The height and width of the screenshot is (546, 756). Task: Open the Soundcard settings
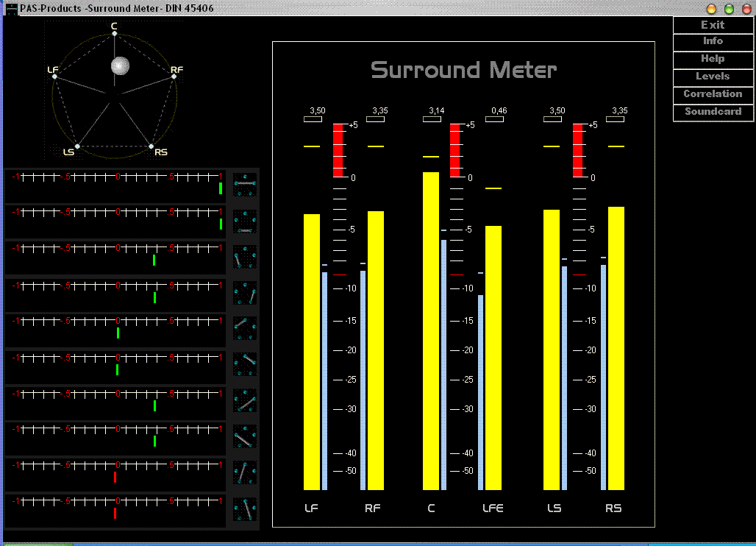713,112
